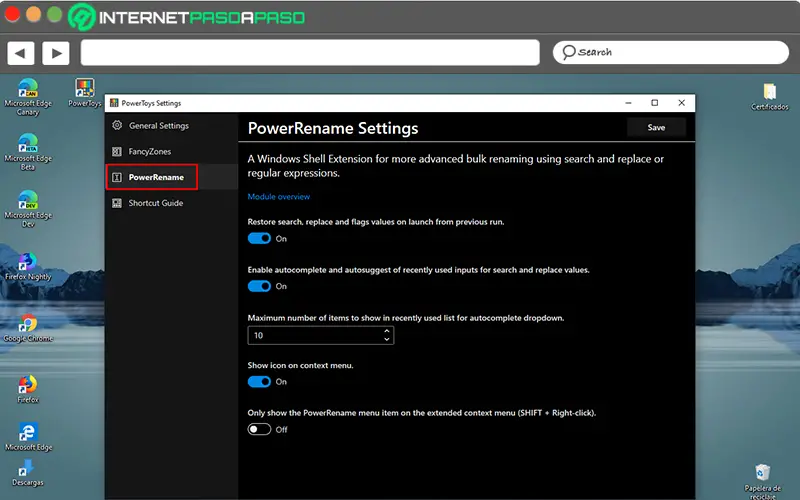This screenshot has height=500, width=800.
Task: Go to Shortcut Guide section
Action: [x=155, y=203]
